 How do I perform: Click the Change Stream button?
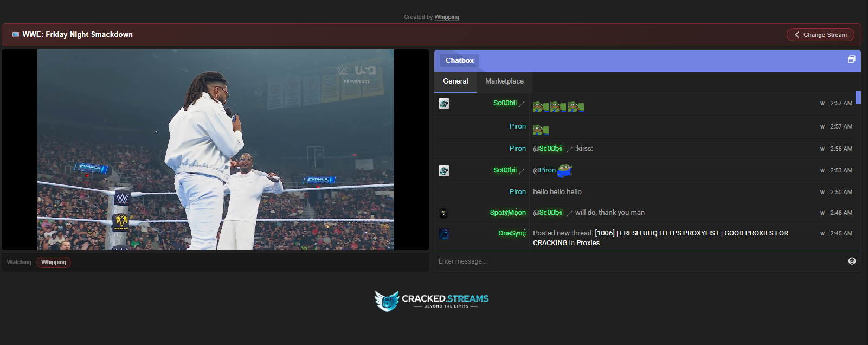[x=820, y=35]
